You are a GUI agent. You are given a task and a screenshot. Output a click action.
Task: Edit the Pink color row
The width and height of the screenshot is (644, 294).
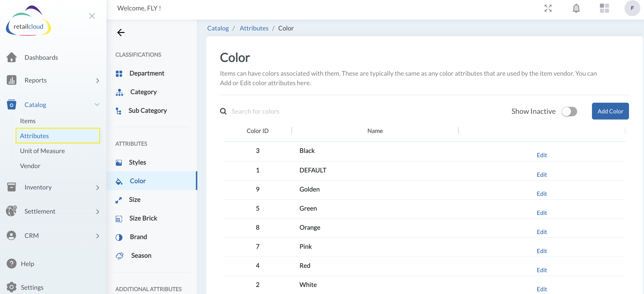pyautogui.click(x=542, y=251)
